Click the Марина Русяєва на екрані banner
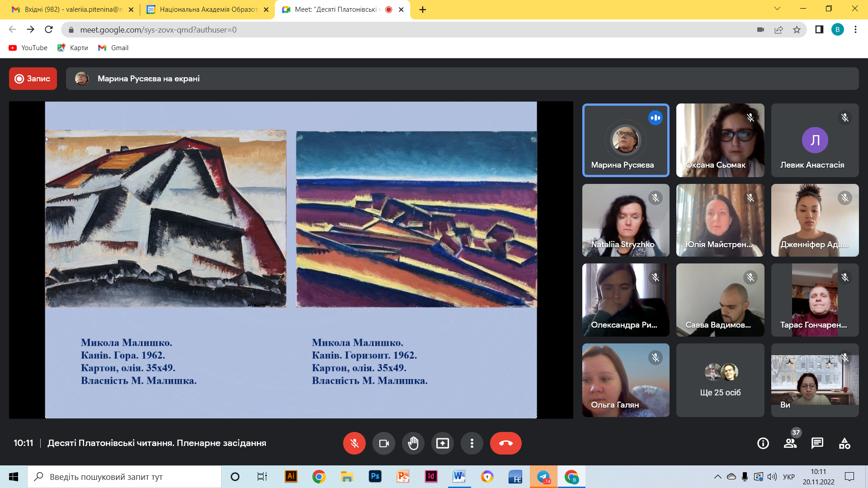 [462, 79]
